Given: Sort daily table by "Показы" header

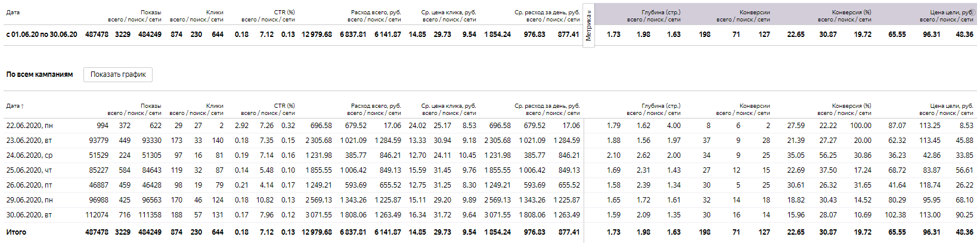Looking at the screenshot, I should point(151,106).
